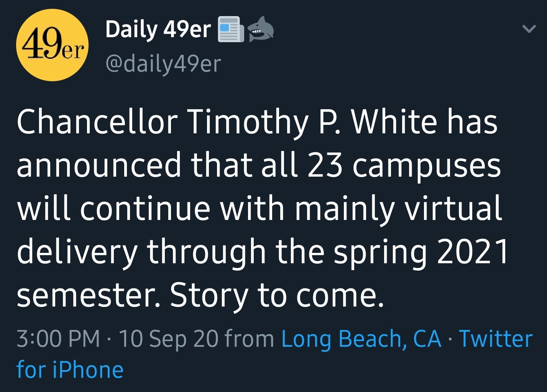Click the words "will continue" in tweet
The height and width of the screenshot is (392, 547).
tap(113, 209)
